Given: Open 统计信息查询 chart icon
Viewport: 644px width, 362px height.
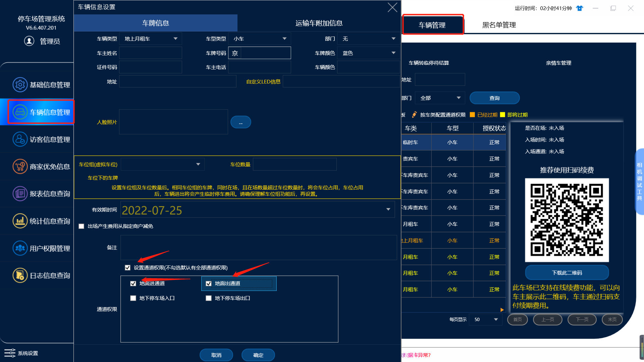Looking at the screenshot, I should [x=20, y=221].
